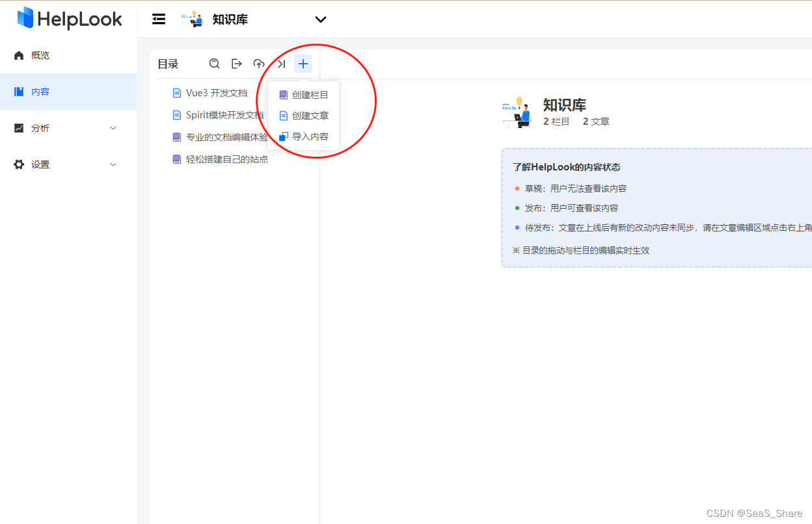The image size is (812, 524).
Task: Open the 分析 sidebar section
Action: [68, 128]
